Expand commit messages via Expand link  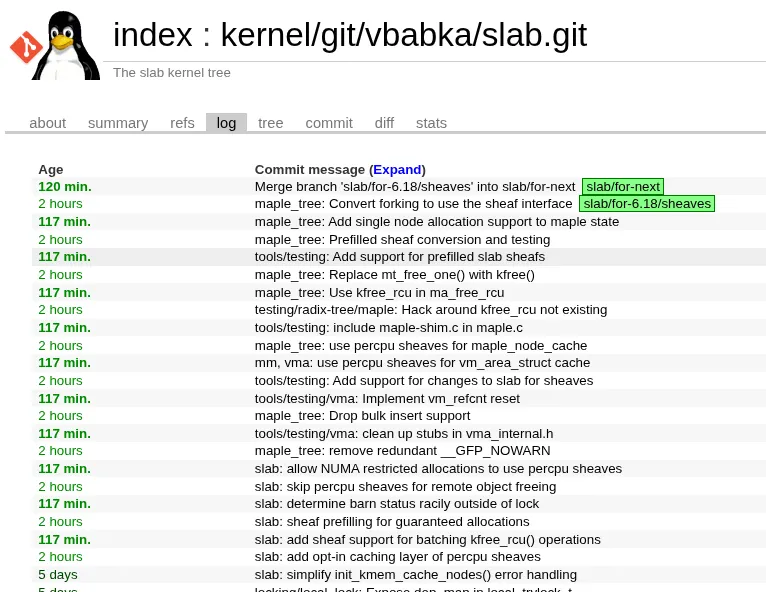pos(397,170)
